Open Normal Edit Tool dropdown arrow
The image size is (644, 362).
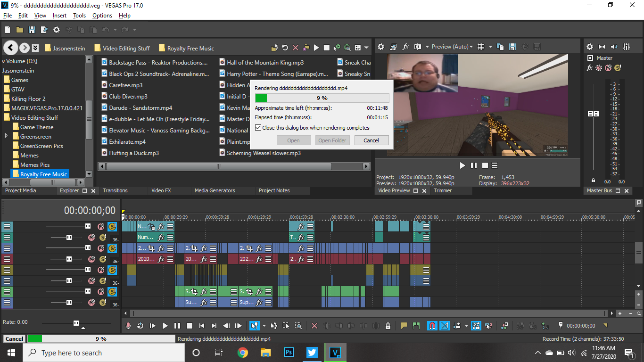(264, 326)
